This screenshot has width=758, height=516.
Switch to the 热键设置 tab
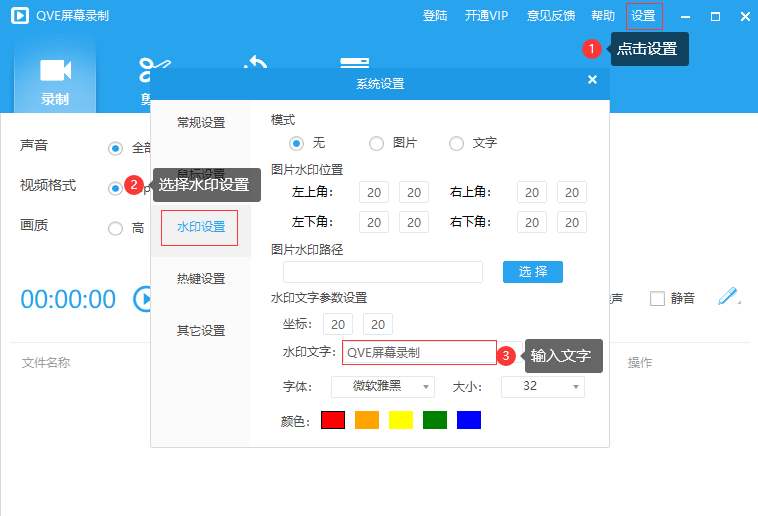point(201,279)
